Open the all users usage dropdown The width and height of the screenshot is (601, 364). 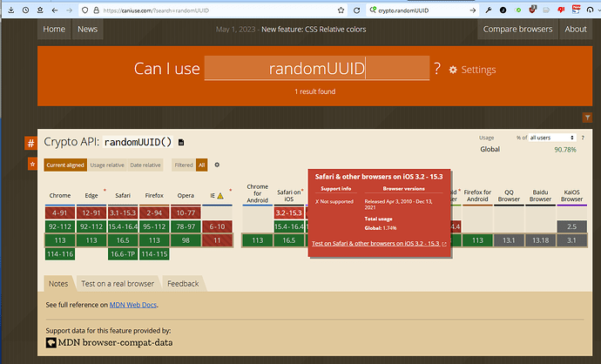(552, 138)
